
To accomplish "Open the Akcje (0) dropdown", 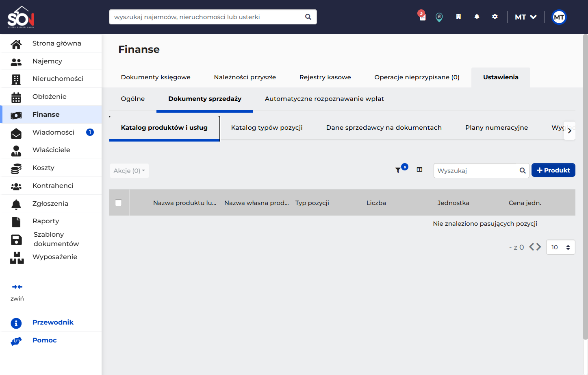I will coord(129,170).
